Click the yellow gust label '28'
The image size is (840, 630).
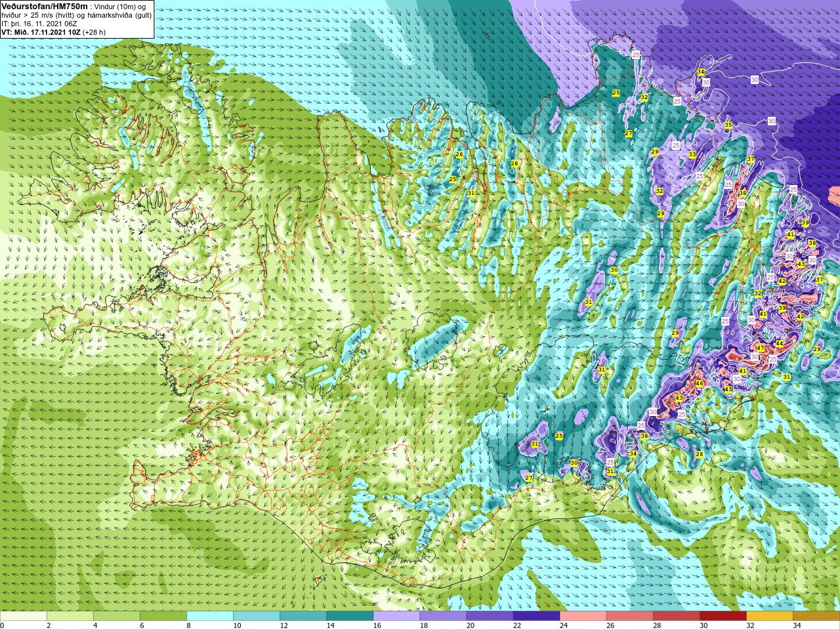tap(514, 164)
